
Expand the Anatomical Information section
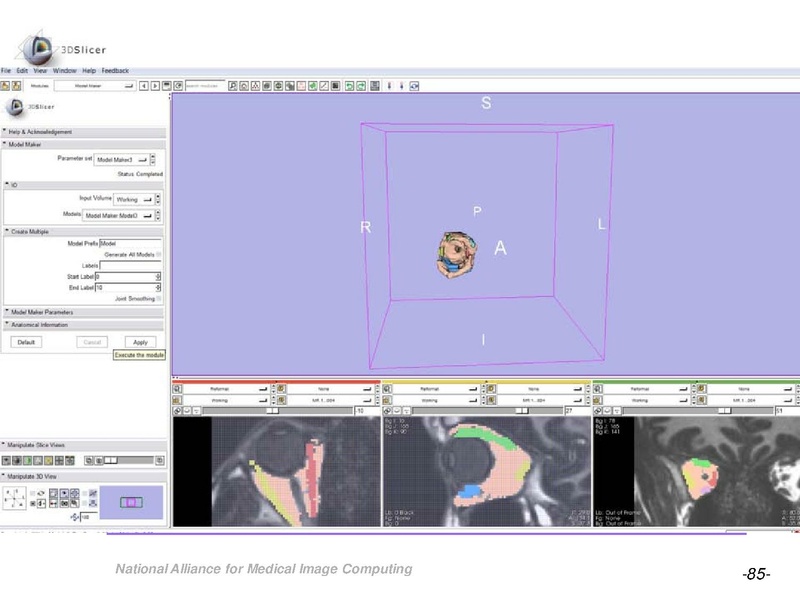point(84,324)
